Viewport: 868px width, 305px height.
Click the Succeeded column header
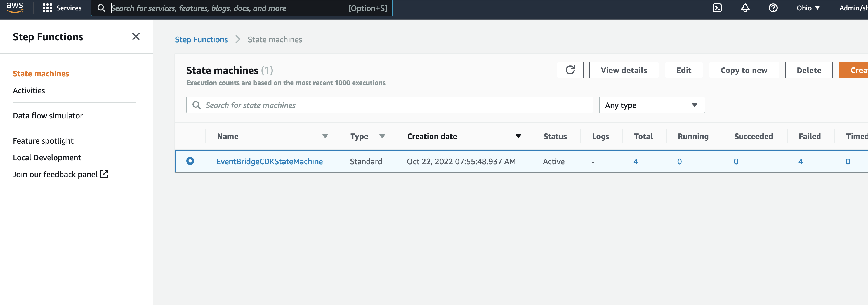pos(753,136)
